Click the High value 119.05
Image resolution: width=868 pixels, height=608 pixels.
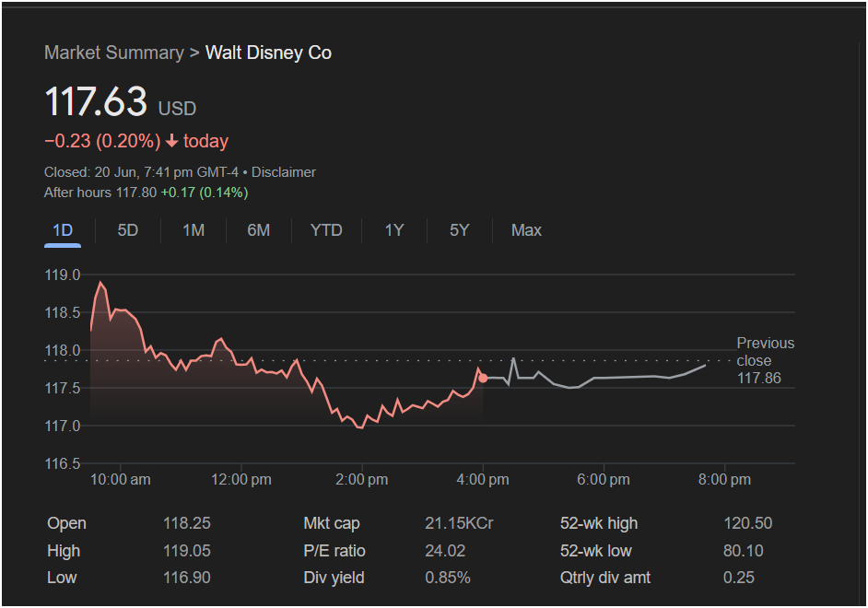pyautogui.click(x=186, y=551)
